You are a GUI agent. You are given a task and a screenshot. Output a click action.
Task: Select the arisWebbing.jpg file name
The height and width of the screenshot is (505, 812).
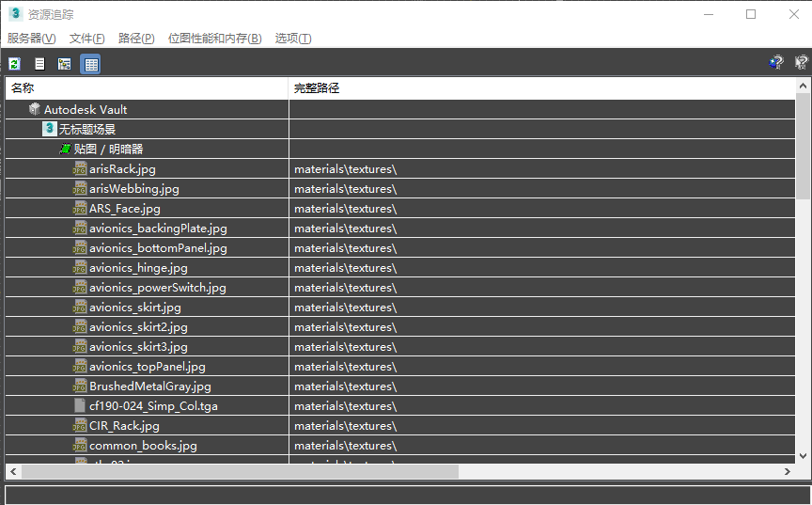[x=134, y=188]
